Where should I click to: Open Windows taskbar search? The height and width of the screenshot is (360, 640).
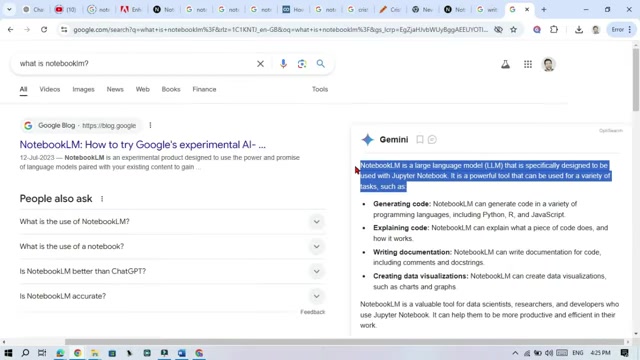[25, 353]
